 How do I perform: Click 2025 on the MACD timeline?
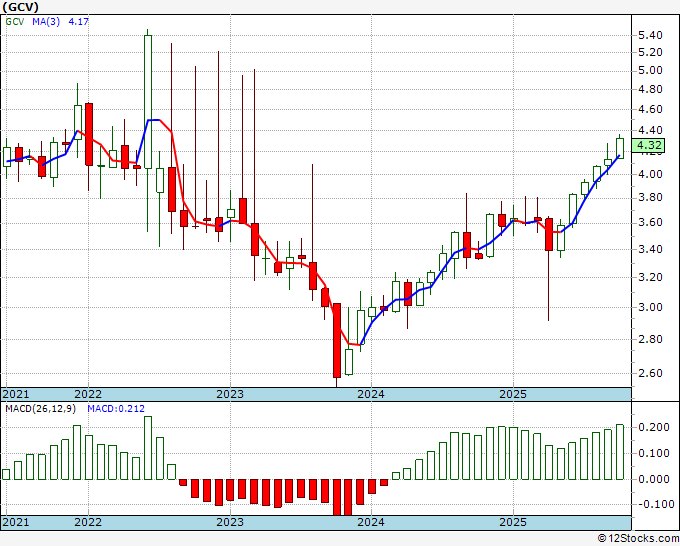513,522
